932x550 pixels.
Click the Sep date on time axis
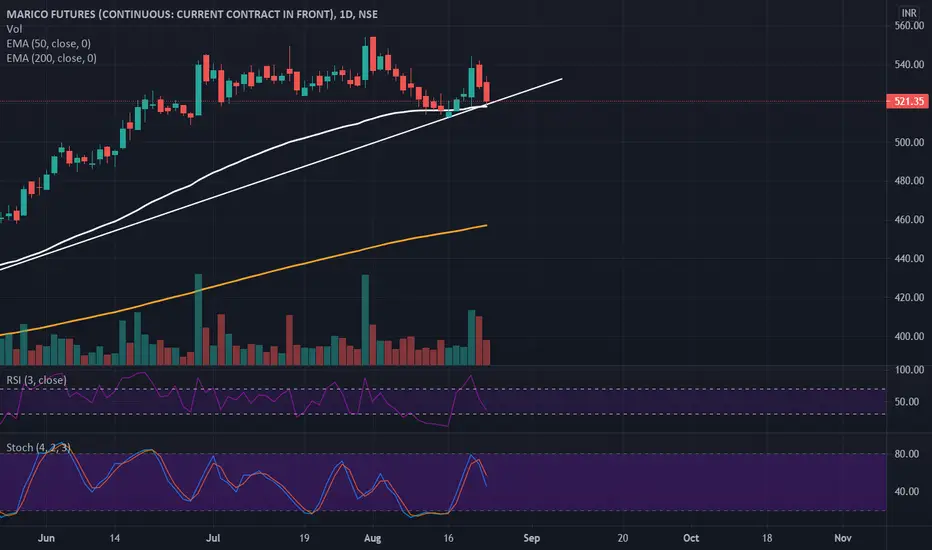tap(531, 538)
